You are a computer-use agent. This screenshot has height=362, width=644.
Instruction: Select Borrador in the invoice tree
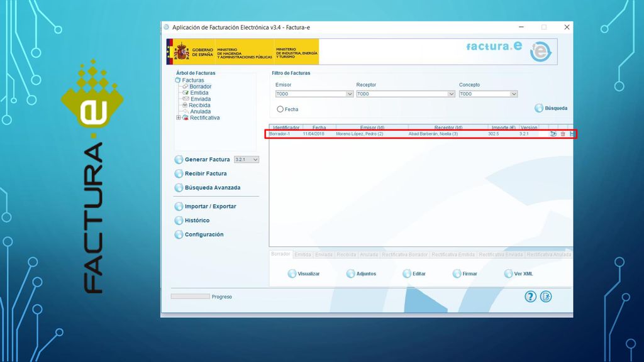[x=201, y=87]
